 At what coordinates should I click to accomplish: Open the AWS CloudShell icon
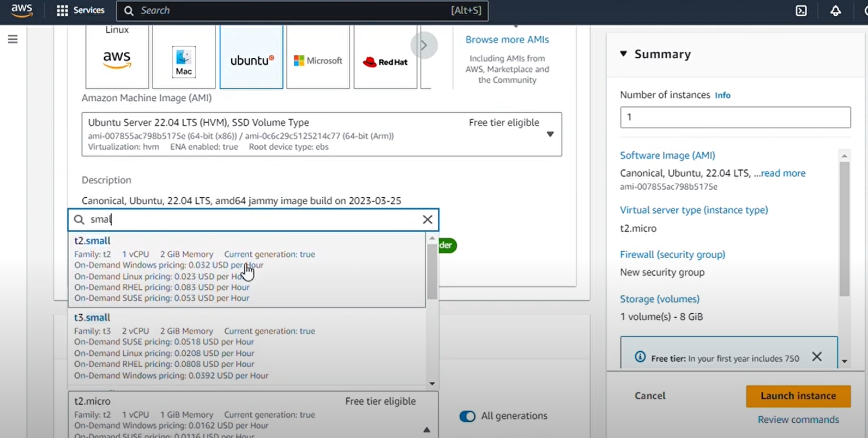801,11
